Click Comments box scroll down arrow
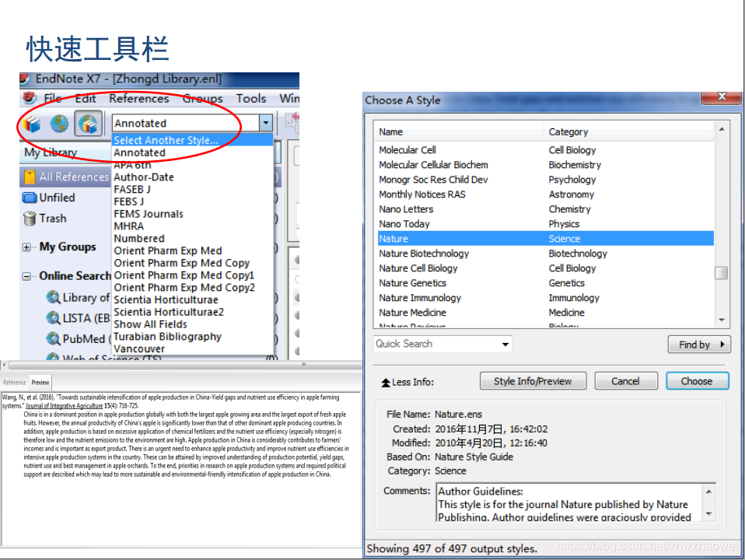745x560 pixels. click(708, 514)
